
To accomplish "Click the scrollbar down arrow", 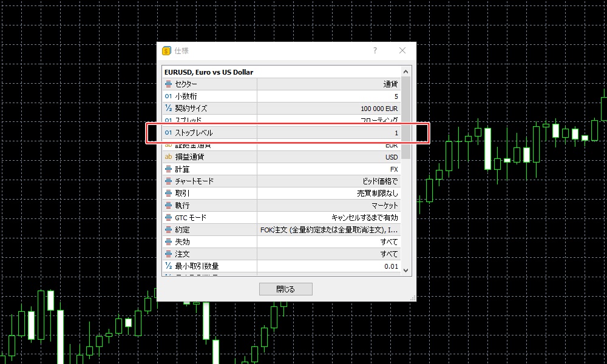I will pos(406,271).
